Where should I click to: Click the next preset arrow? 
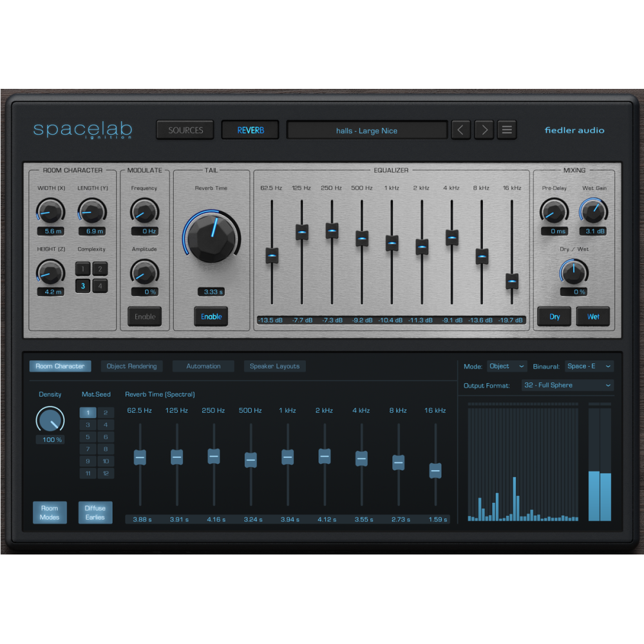[484, 129]
